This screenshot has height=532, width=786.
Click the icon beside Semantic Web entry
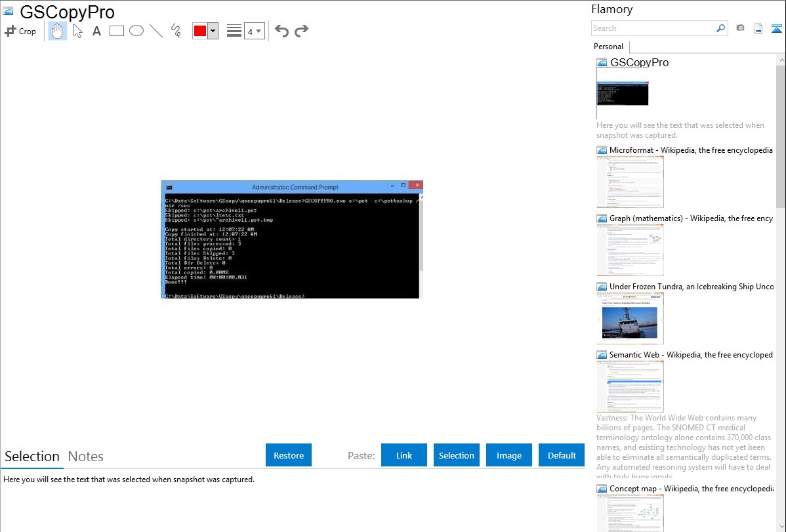[x=602, y=355]
